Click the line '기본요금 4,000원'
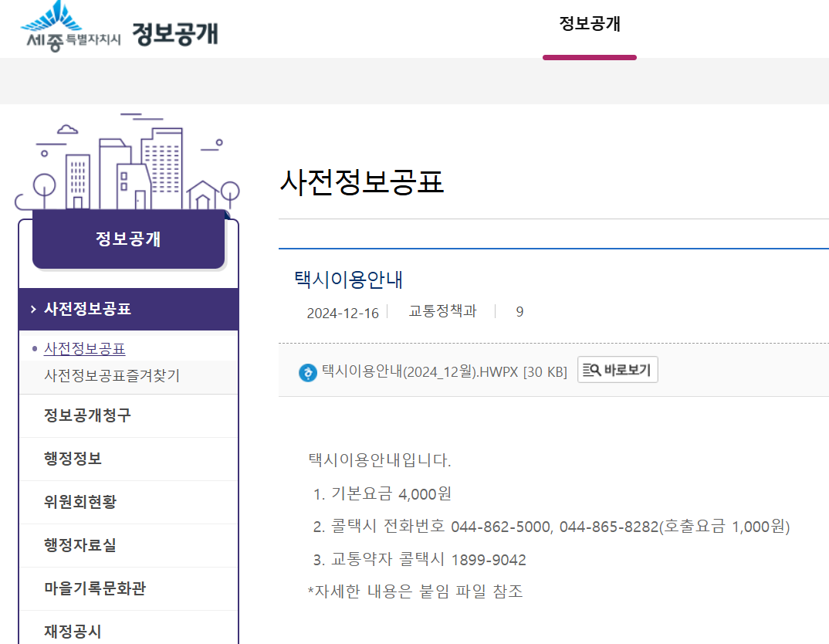The height and width of the screenshot is (644, 829). [382, 494]
